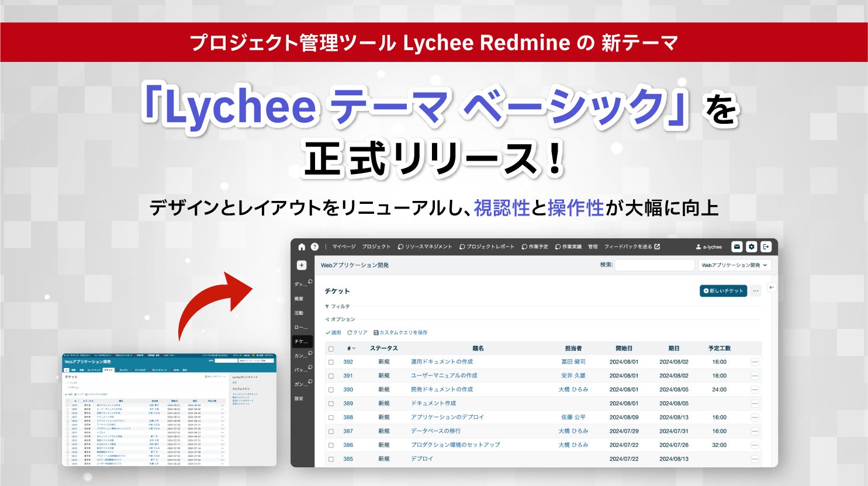This screenshot has height=486, width=868.
Task: Open the フィードバックを送る link
Action: (x=632, y=247)
